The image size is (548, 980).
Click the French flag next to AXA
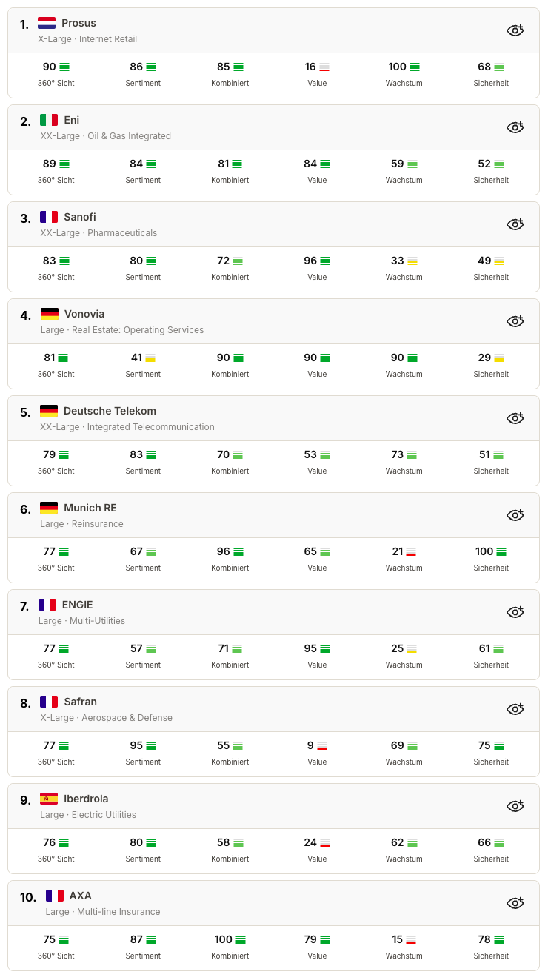[x=54, y=896]
